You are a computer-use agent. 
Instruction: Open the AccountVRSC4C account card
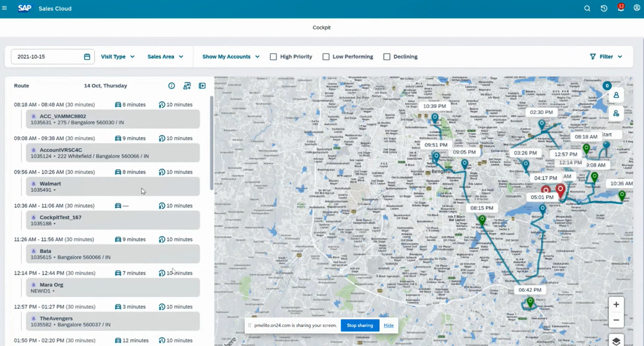coord(113,153)
